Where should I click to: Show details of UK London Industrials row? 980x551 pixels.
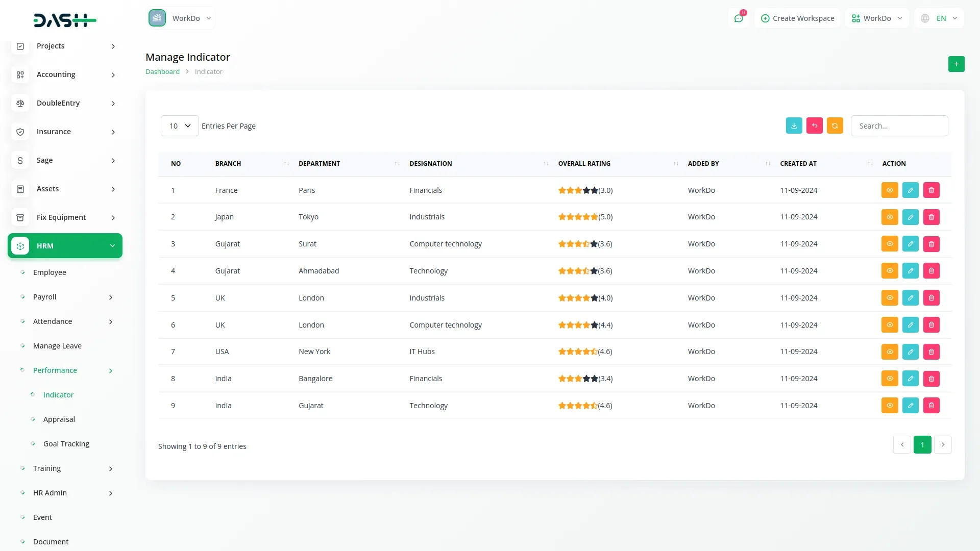(x=889, y=298)
